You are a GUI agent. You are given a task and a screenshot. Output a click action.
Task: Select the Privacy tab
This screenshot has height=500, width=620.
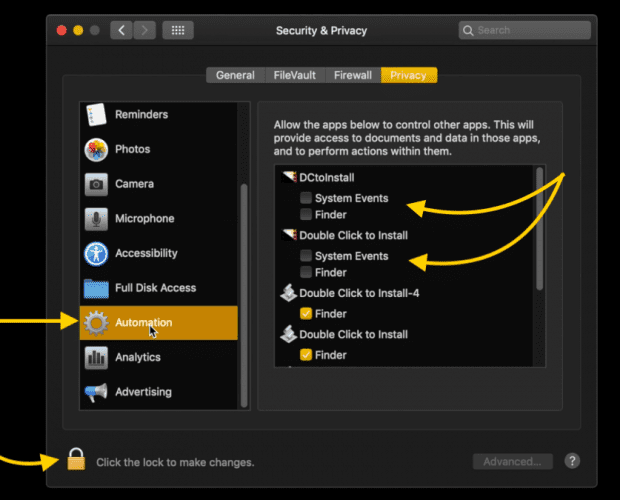pos(409,75)
